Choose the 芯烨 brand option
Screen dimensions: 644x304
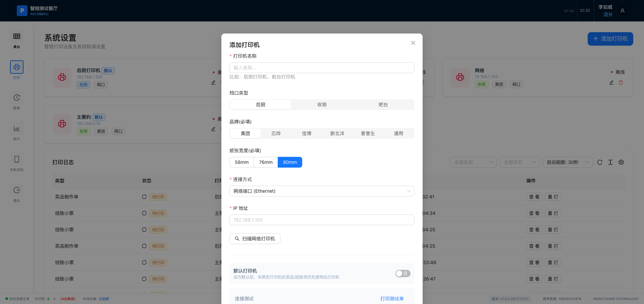(276, 133)
